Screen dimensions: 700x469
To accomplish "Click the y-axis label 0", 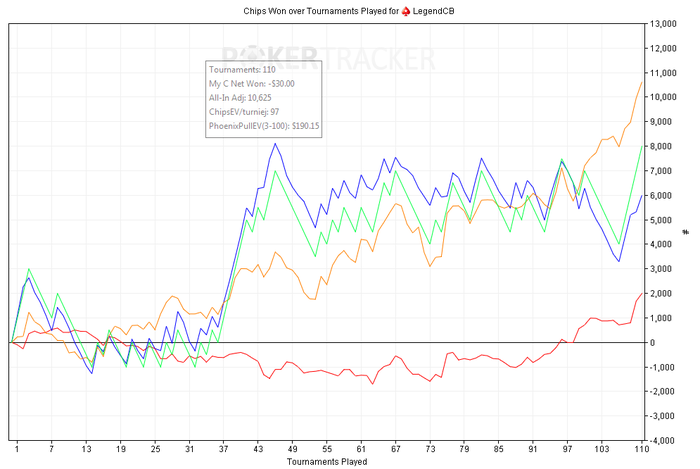I will [x=653, y=343].
